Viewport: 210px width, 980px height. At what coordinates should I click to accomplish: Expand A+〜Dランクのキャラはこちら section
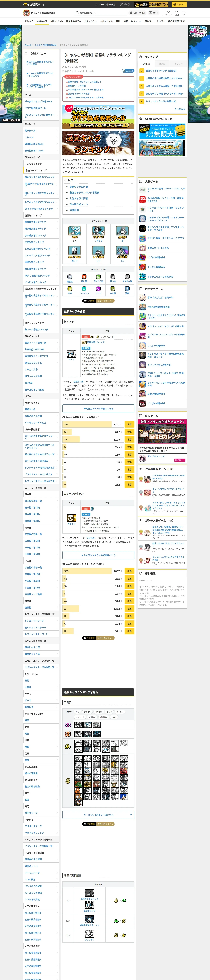click(98, 815)
